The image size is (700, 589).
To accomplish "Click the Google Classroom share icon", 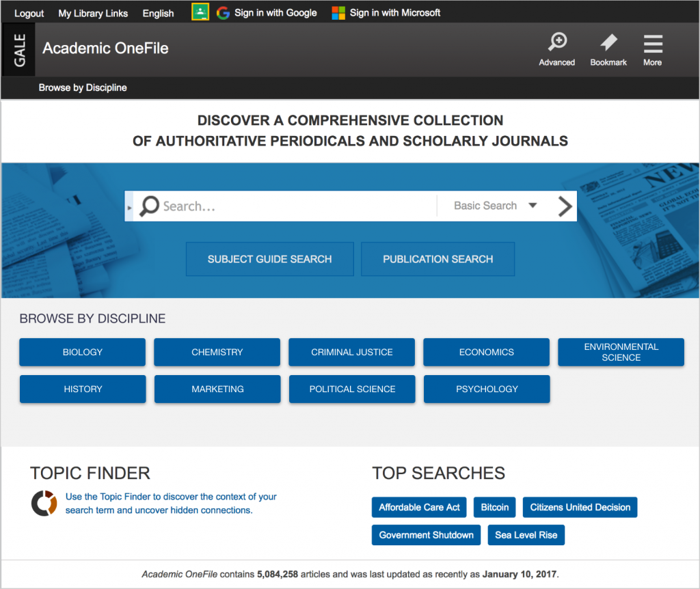I will coord(200,12).
